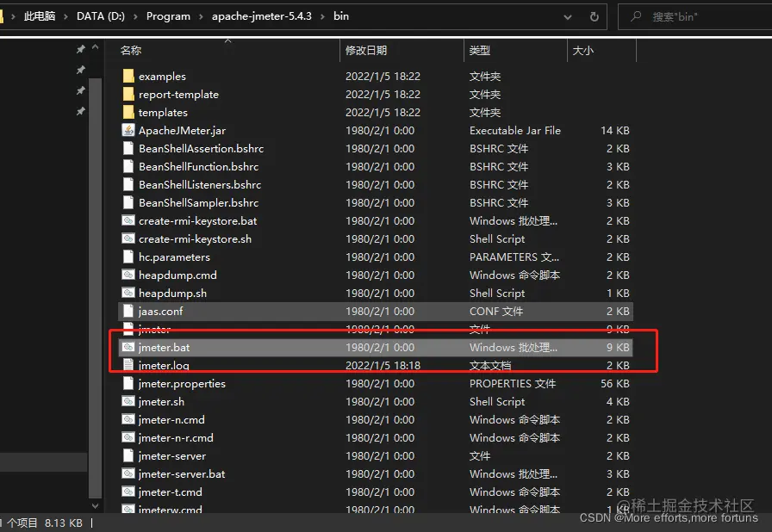Navigate to DATA (D:) in the breadcrumb
The width and height of the screenshot is (772, 532).
(101, 16)
